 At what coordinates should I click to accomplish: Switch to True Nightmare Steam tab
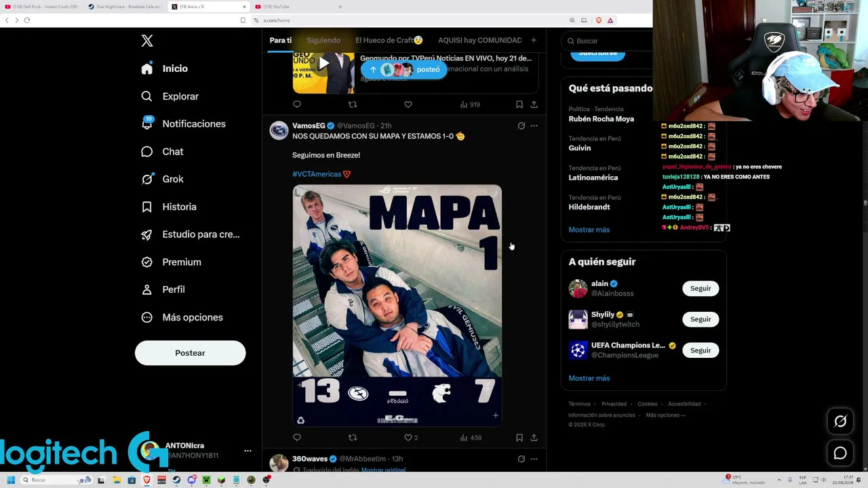(126, 7)
